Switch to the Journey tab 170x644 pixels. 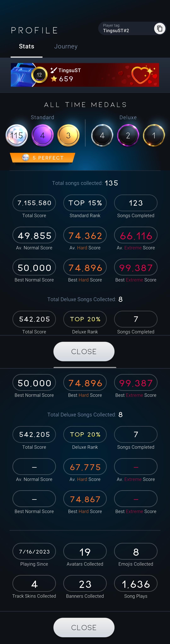(x=66, y=47)
